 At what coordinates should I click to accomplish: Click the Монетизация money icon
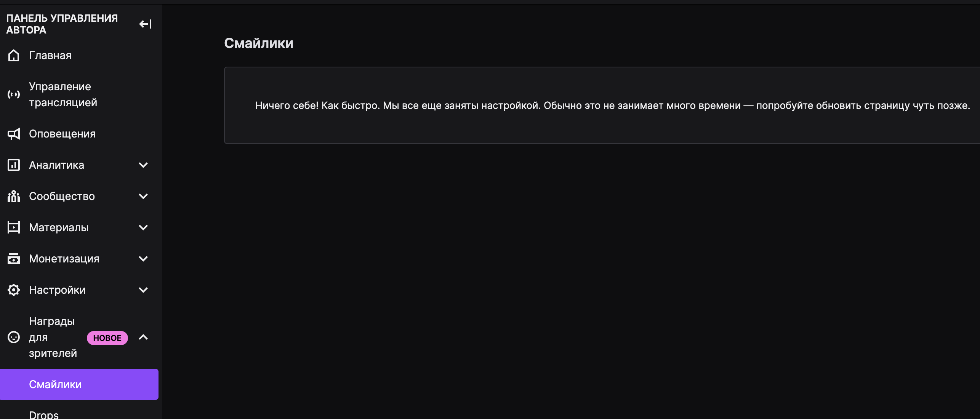tap(14, 259)
